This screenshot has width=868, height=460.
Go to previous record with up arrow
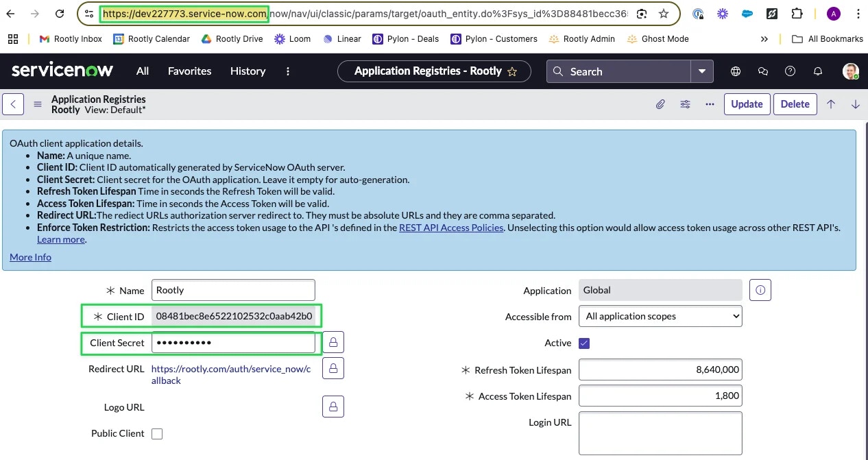click(x=831, y=104)
